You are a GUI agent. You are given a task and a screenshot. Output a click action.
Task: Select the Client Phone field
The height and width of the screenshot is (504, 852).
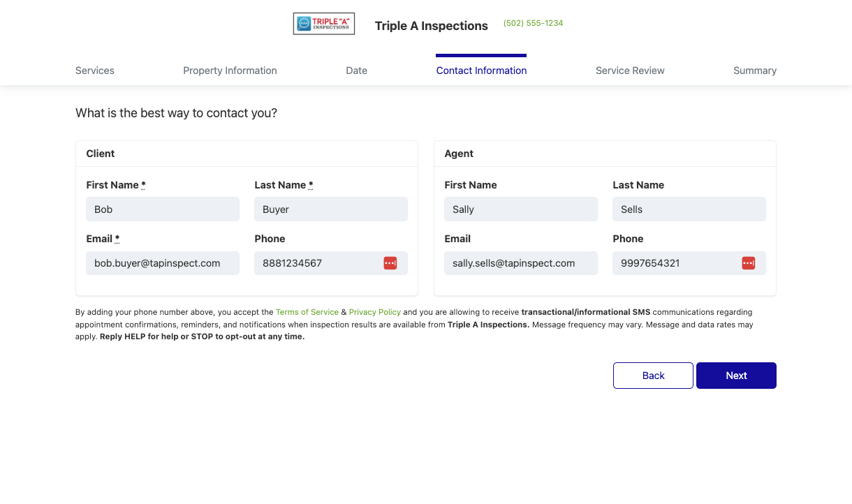(x=331, y=263)
